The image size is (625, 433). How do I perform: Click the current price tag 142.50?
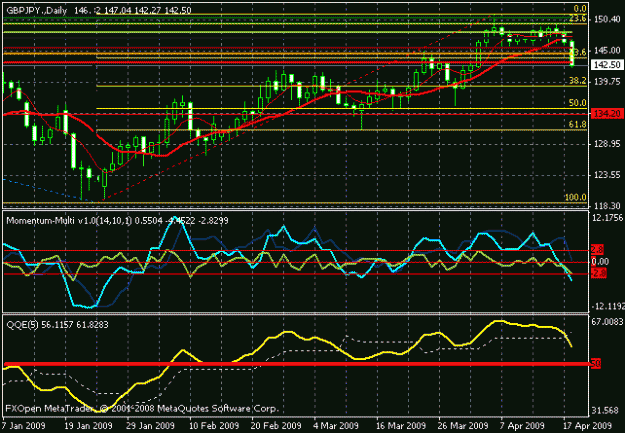(x=607, y=65)
